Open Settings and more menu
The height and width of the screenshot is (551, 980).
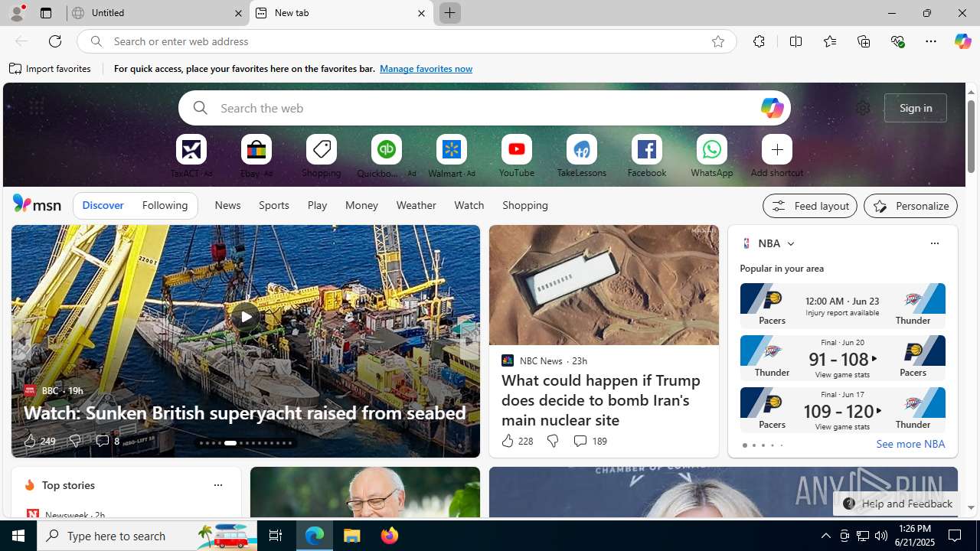coord(931,41)
